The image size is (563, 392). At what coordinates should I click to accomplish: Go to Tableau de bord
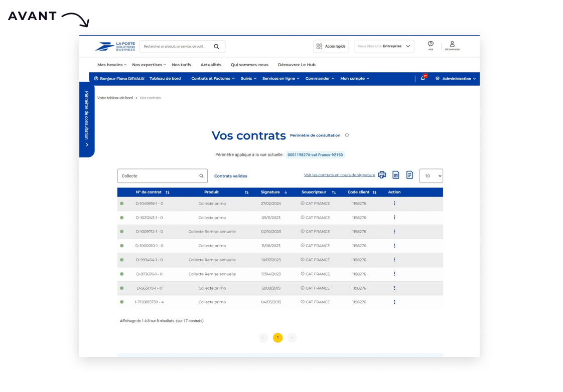point(165,79)
